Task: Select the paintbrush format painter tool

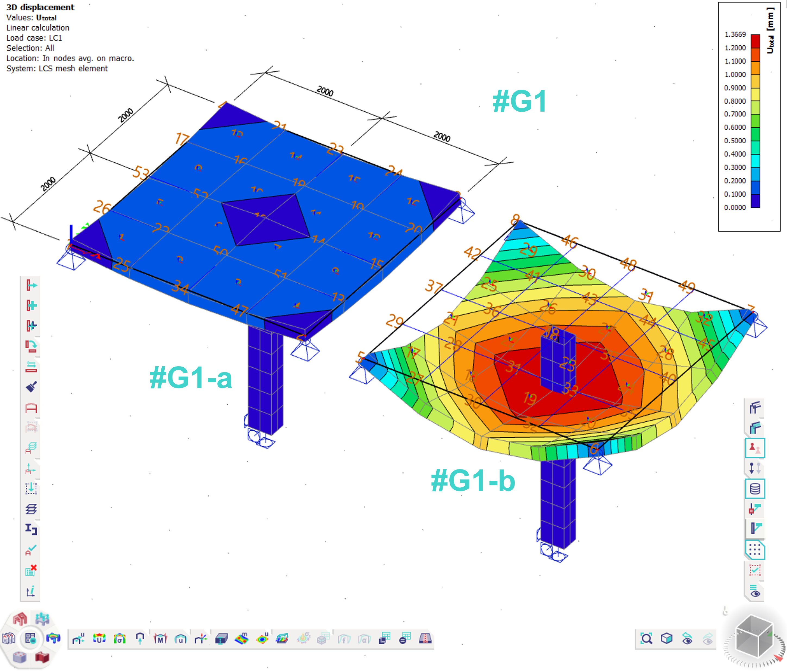Action: point(31,387)
